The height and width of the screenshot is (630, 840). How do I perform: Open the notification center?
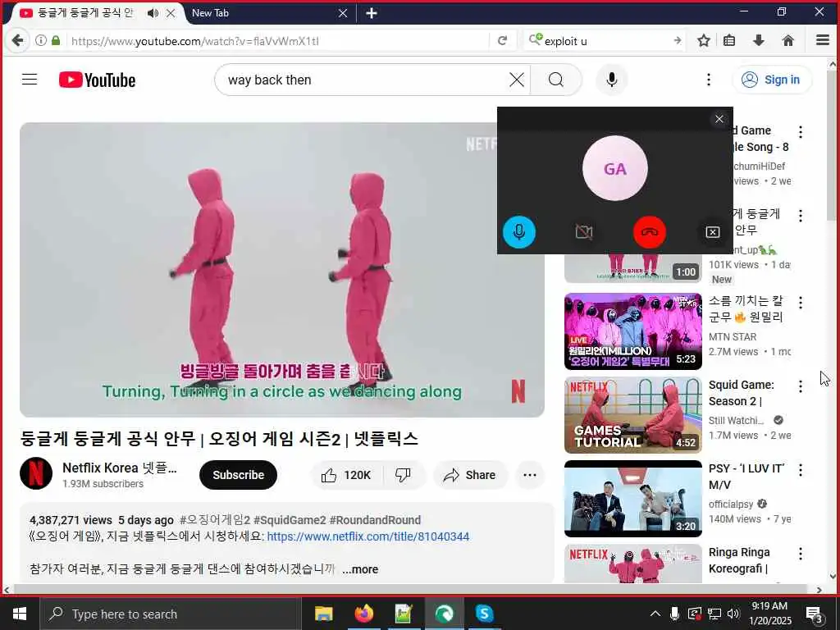[815, 614]
